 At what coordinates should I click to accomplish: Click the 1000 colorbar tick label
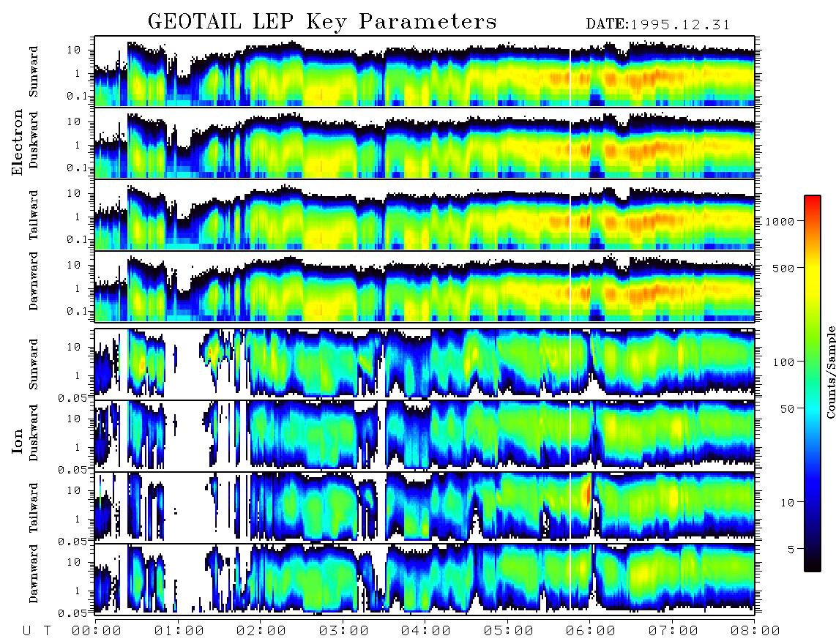[780, 222]
